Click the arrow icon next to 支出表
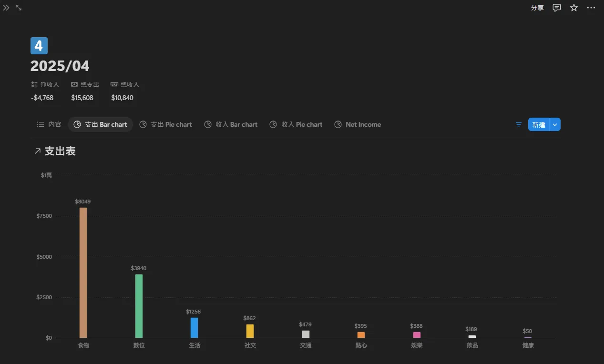The image size is (604, 364). point(37,151)
